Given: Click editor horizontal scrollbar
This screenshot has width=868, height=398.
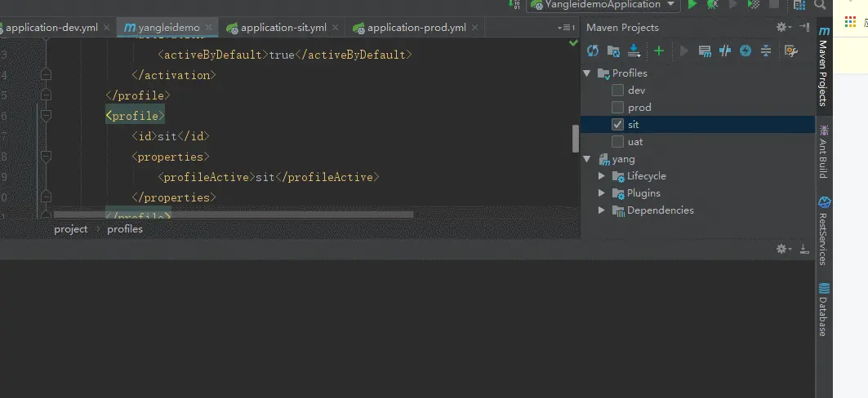Looking at the screenshot, I should click(x=233, y=214).
